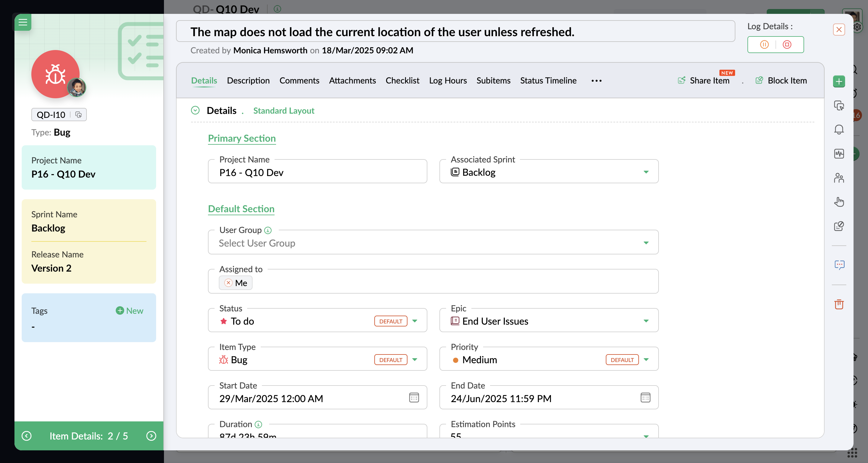Switch to the Comments tab
Screen dimensions: 868x463
(299, 80)
